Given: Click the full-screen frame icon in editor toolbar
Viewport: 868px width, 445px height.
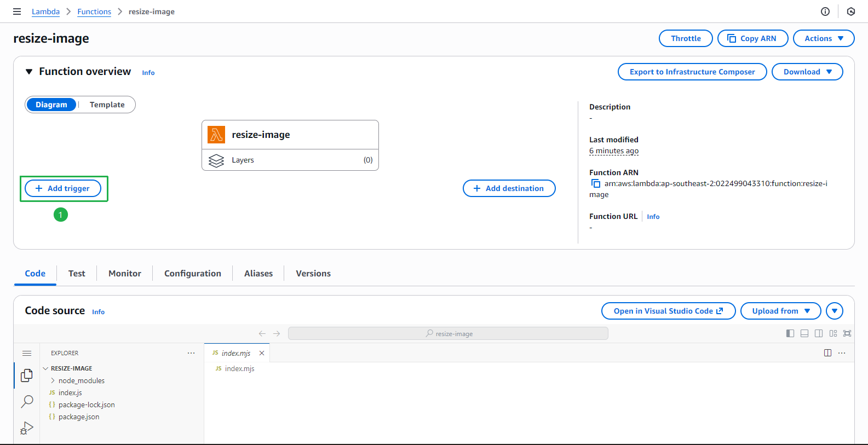Looking at the screenshot, I should [x=847, y=333].
